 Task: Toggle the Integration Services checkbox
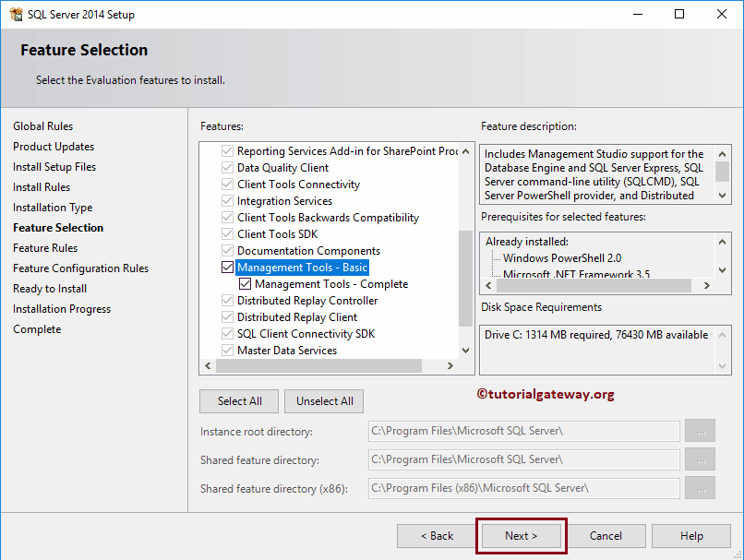(226, 200)
